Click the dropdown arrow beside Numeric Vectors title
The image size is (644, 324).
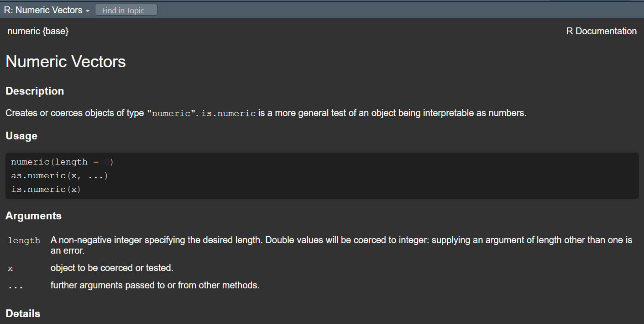pyautogui.click(x=87, y=11)
